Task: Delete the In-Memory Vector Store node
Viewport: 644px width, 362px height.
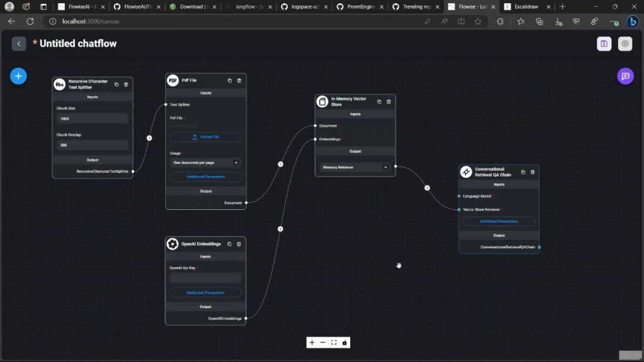Action: click(x=389, y=101)
